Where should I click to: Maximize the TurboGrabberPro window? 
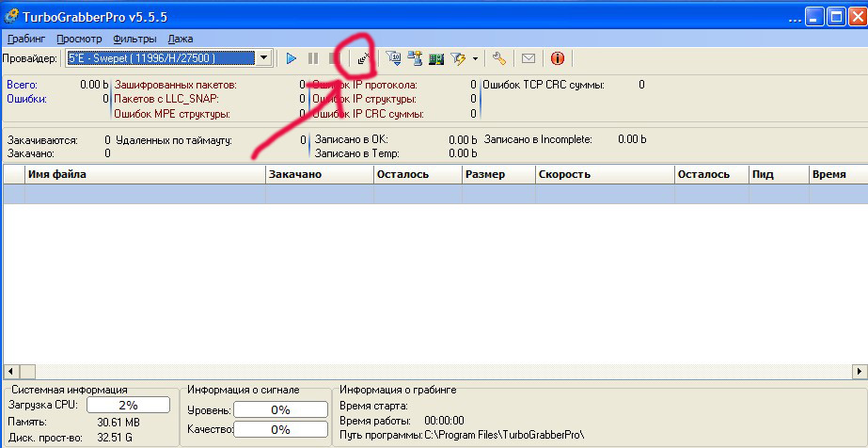pyautogui.click(x=834, y=17)
